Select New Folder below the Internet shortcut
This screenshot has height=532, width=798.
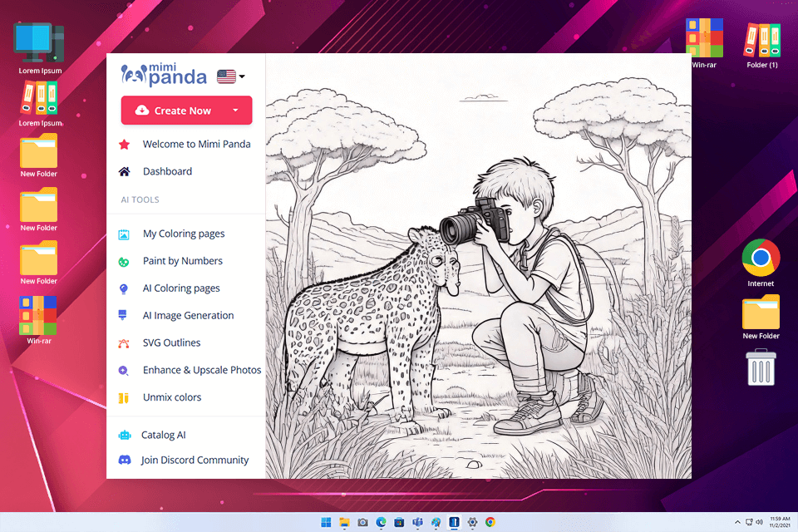pos(761,318)
